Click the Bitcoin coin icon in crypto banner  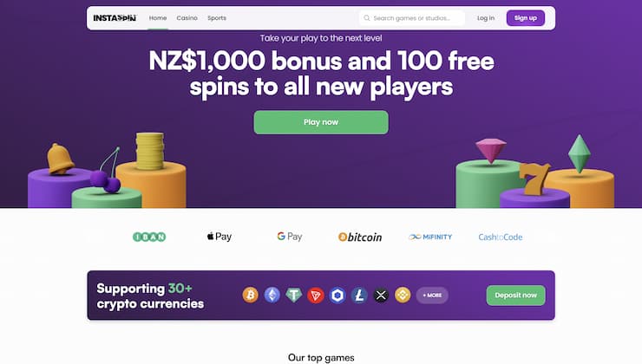tap(250, 296)
